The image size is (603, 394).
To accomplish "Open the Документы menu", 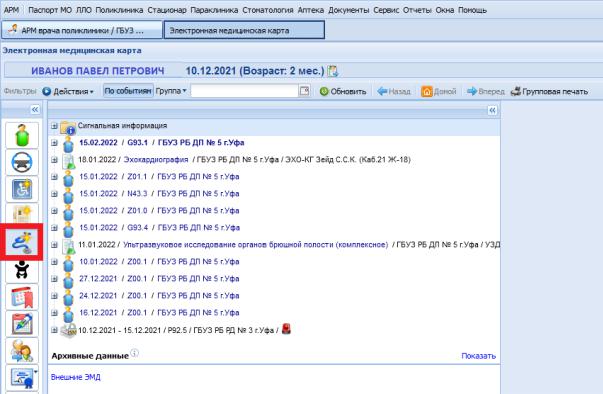I will coord(348,10).
